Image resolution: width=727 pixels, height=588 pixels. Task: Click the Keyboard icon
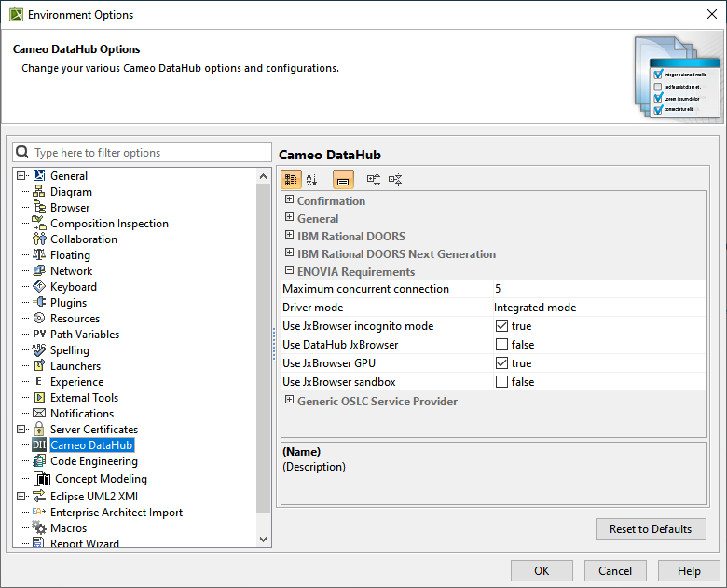click(x=39, y=287)
